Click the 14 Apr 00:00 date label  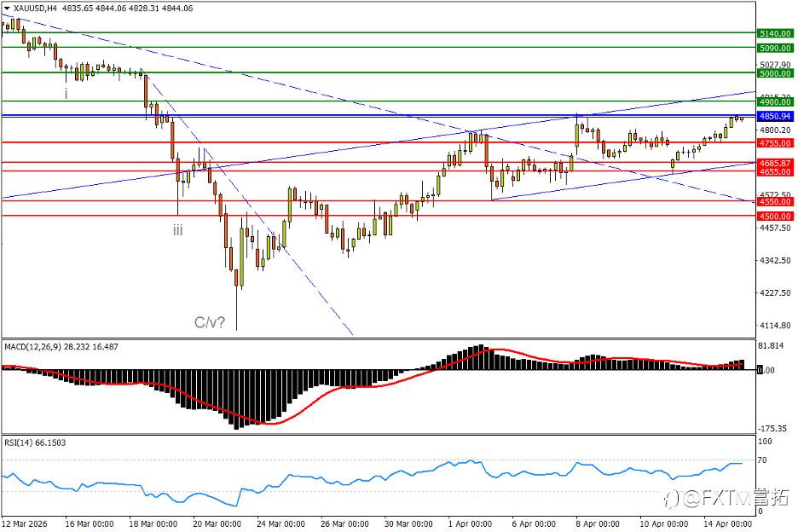pos(727,523)
